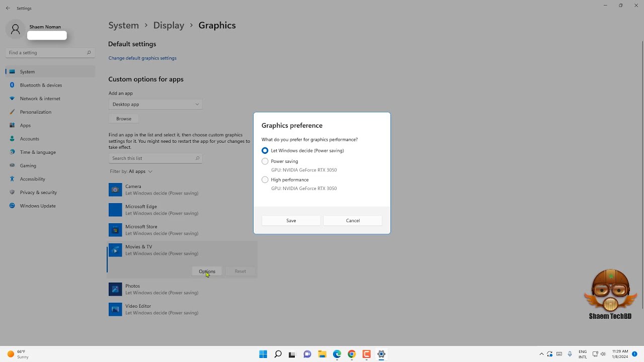Open Gaming settings
The width and height of the screenshot is (644, 362).
50,165
